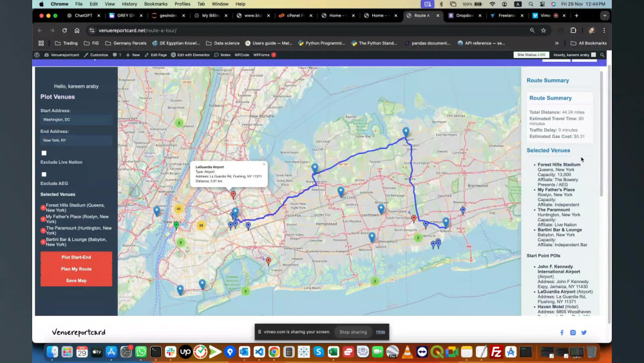Select the blue venue marker at Huntington
Screen dimensions: 644x363
click(406, 132)
